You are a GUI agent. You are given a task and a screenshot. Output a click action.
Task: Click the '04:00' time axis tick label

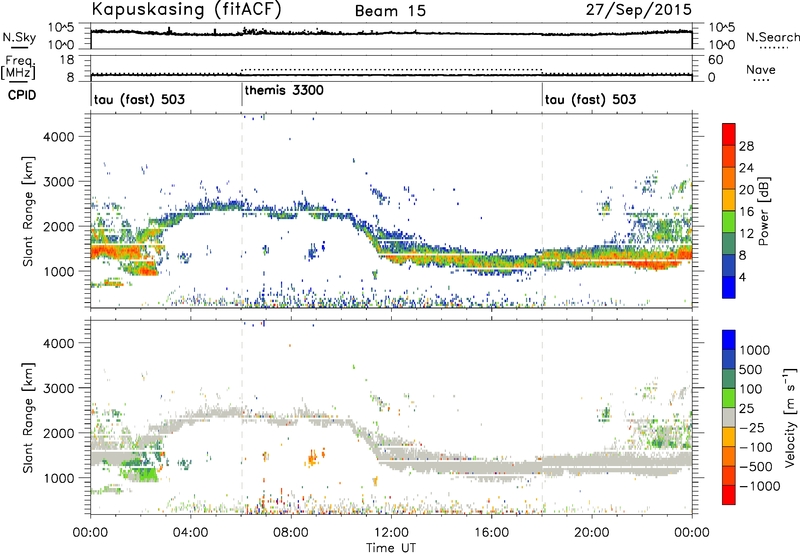pyautogui.click(x=190, y=533)
